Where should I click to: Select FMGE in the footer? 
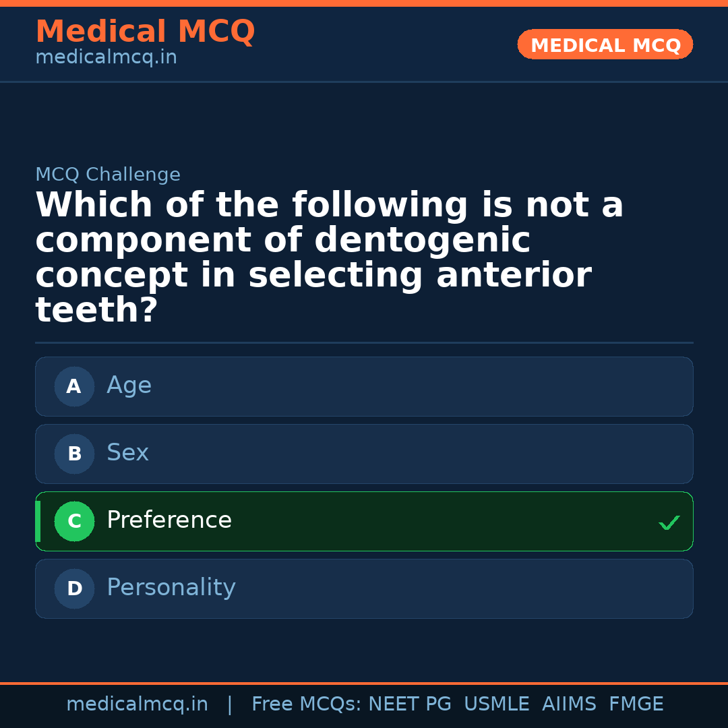(x=636, y=704)
